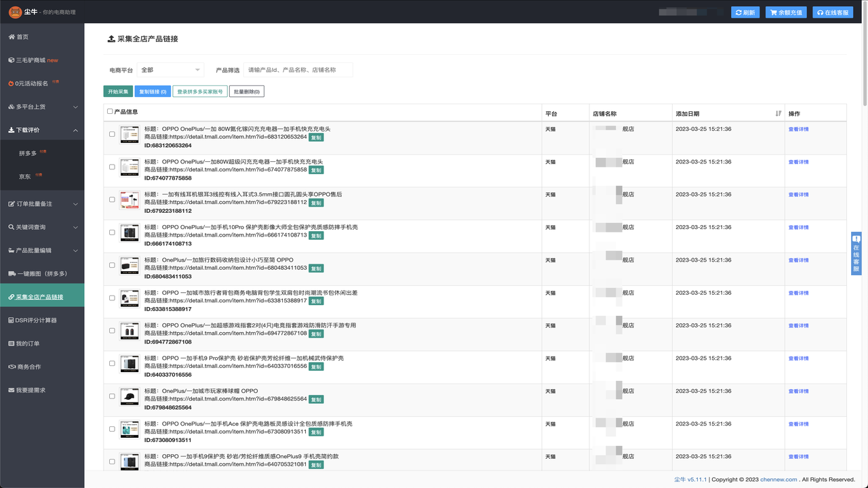Click the 产品筛选 search input field
The image size is (868, 488).
point(298,70)
